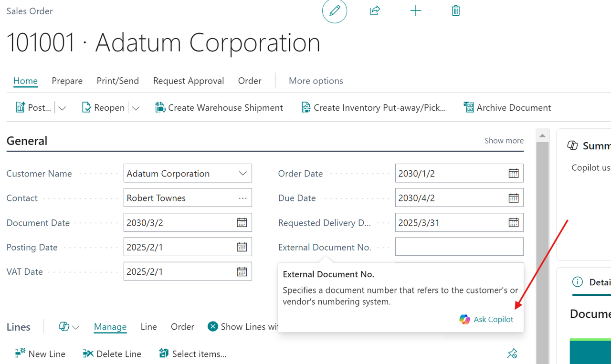
Task: Click the External Document No. input field
Action: [459, 247]
